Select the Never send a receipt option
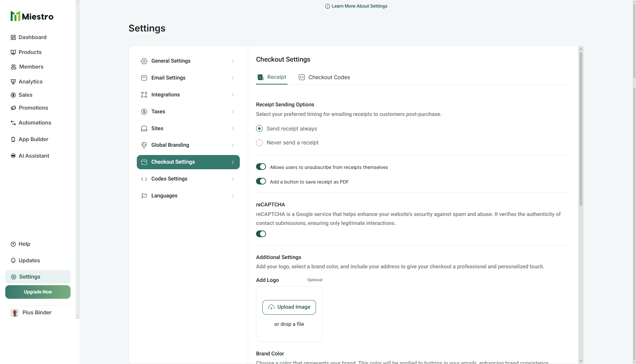This screenshot has width=636, height=364. [x=259, y=143]
